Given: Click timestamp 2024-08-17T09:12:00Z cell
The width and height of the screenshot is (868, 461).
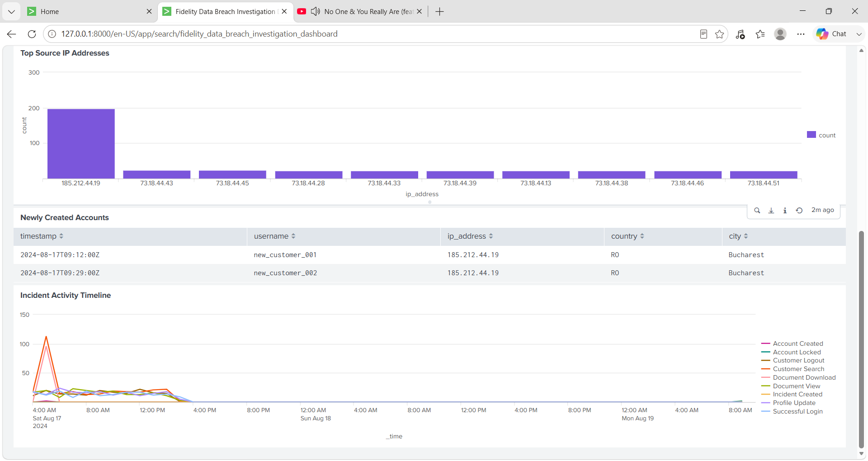Looking at the screenshot, I should [x=60, y=255].
